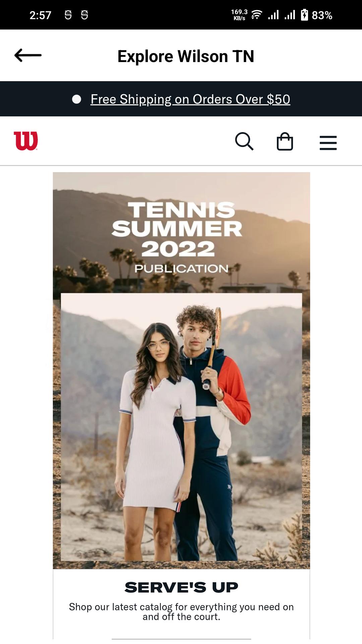Open the search magnifier icon
The image size is (362, 644).
(x=244, y=141)
